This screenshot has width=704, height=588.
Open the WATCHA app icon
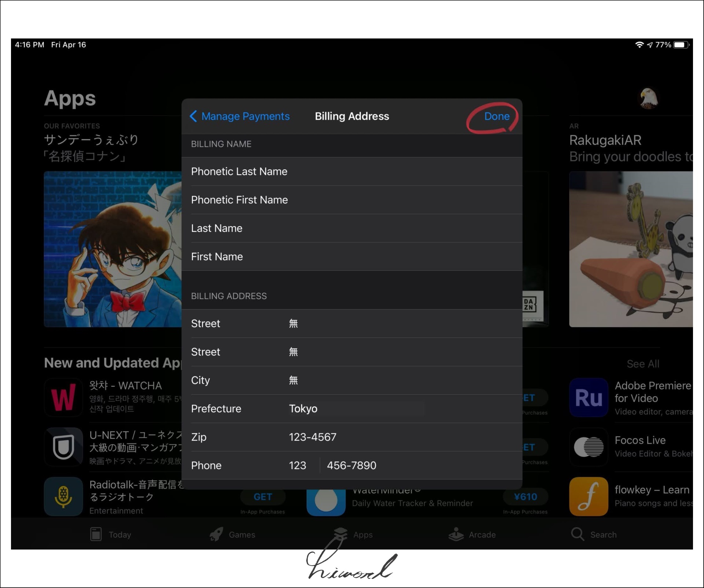point(63,397)
